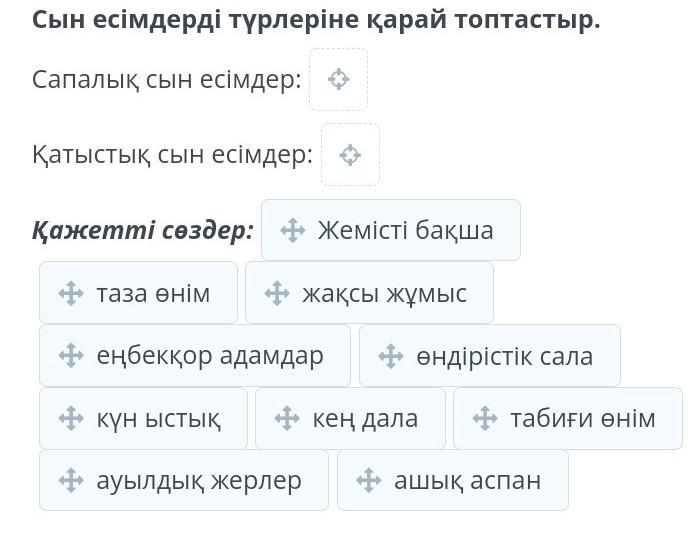
Task: Grab the move handle on еңбекқор адамдар
Action: click(71, 356)
